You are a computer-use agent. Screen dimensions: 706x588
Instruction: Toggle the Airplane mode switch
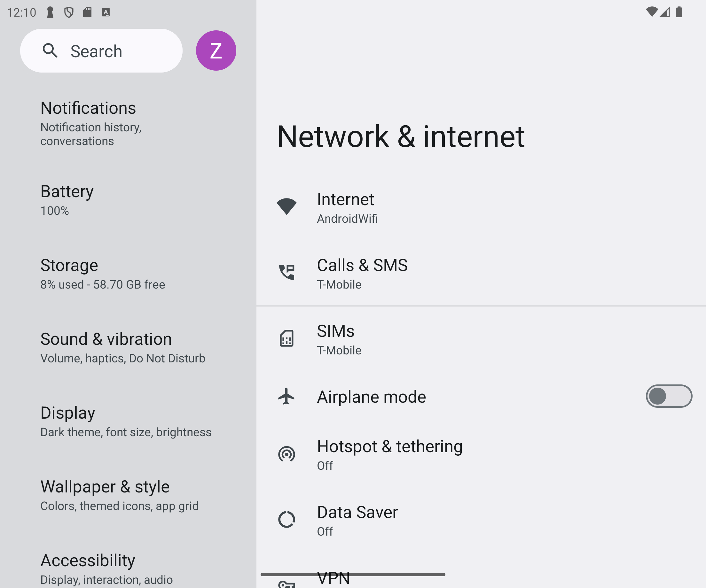tap(669, 396)
